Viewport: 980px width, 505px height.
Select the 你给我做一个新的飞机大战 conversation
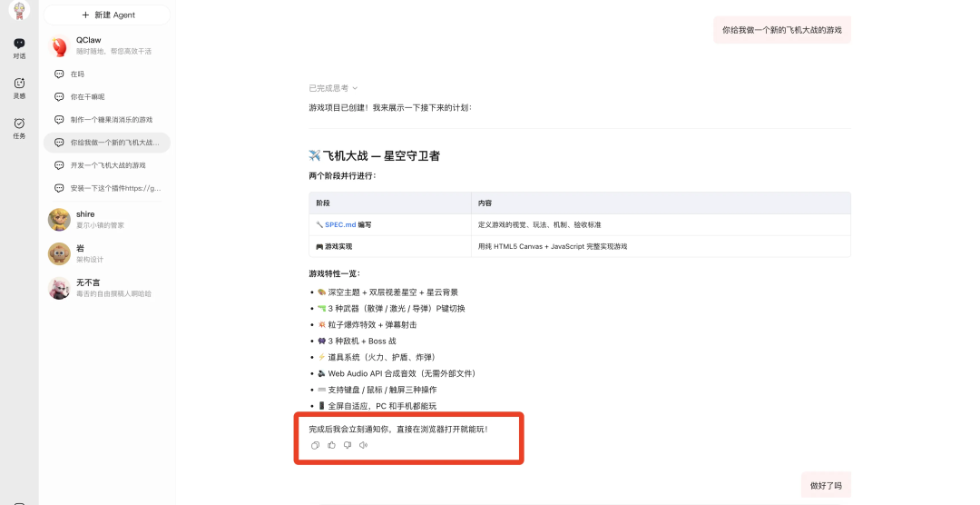tap(107, 143)
